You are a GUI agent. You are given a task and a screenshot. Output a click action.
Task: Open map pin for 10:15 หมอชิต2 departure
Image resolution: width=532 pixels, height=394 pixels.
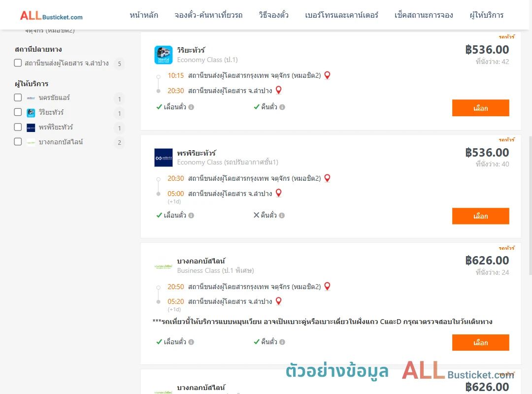tap(327, 75)
